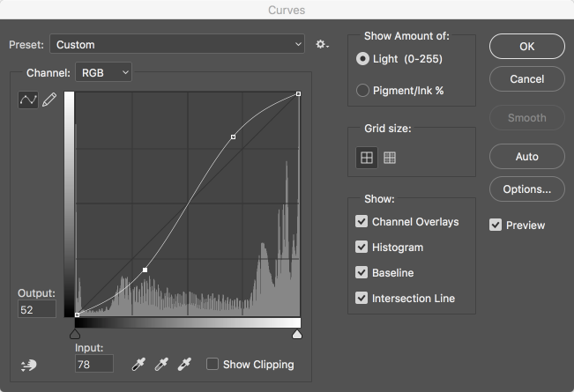The image size is (574, 392).
Task: Click the black point input slider triangle
Action: pyautogui.click(x=75, y=334)
